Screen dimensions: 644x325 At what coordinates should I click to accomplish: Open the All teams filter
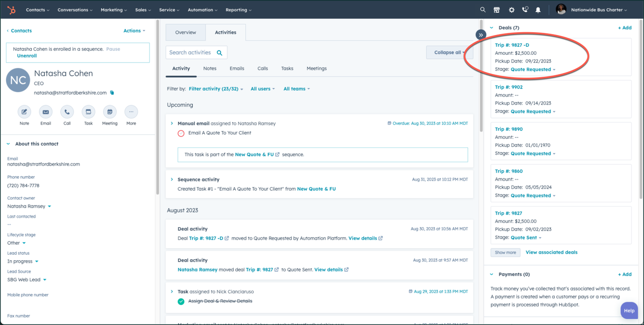click(297, 89)
